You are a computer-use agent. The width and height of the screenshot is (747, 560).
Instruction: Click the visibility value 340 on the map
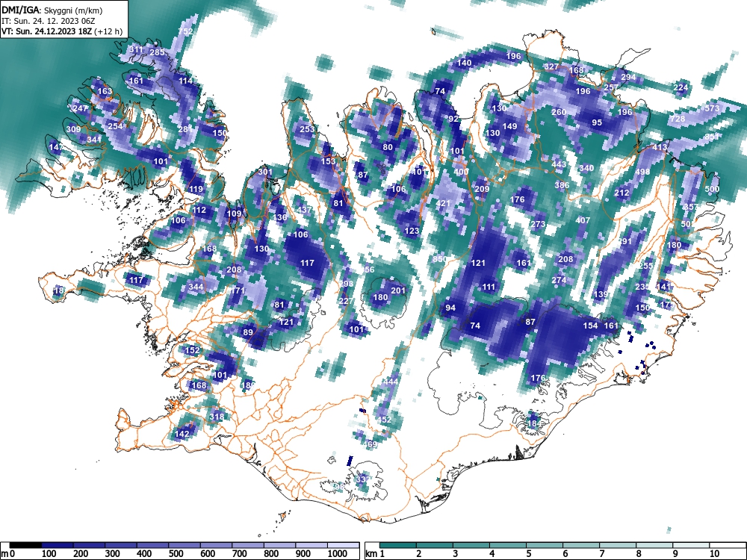586,168
